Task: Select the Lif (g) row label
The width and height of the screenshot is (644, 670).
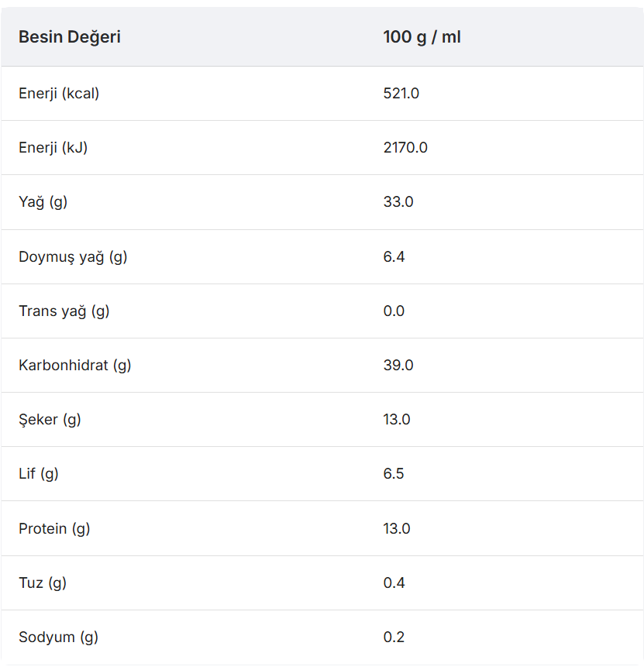Action: (x=39, y=474)
